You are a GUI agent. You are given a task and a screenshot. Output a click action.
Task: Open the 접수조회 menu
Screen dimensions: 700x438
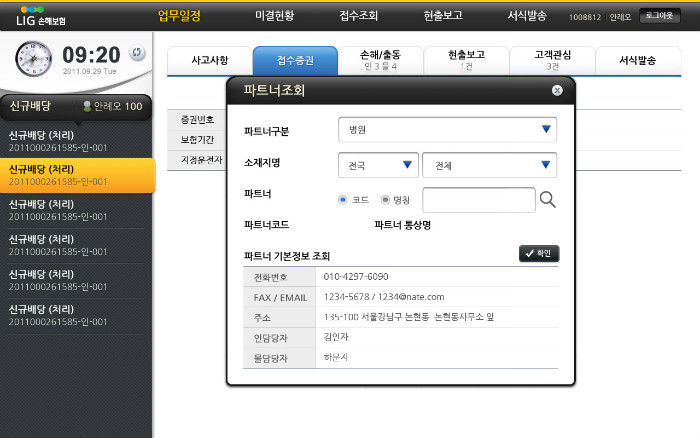359,16
